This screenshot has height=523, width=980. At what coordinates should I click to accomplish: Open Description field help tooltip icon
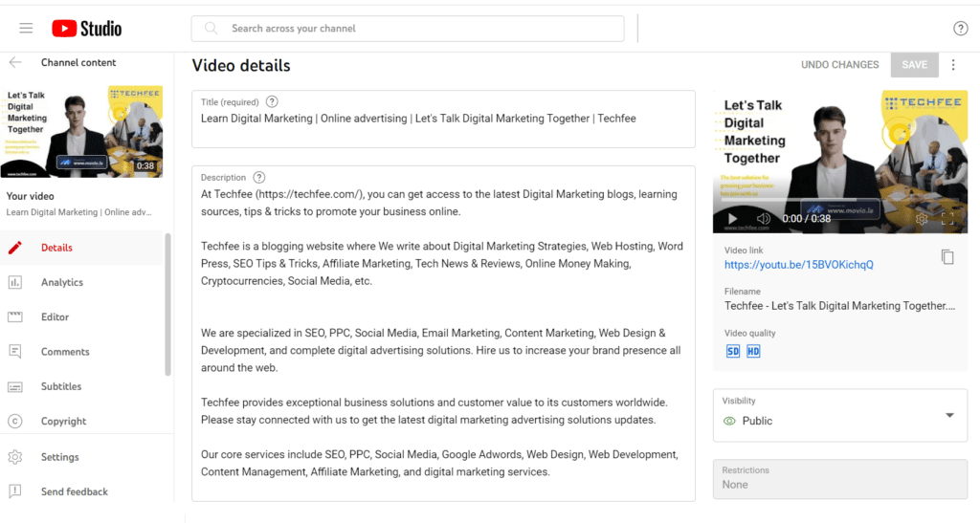[259, 177]
